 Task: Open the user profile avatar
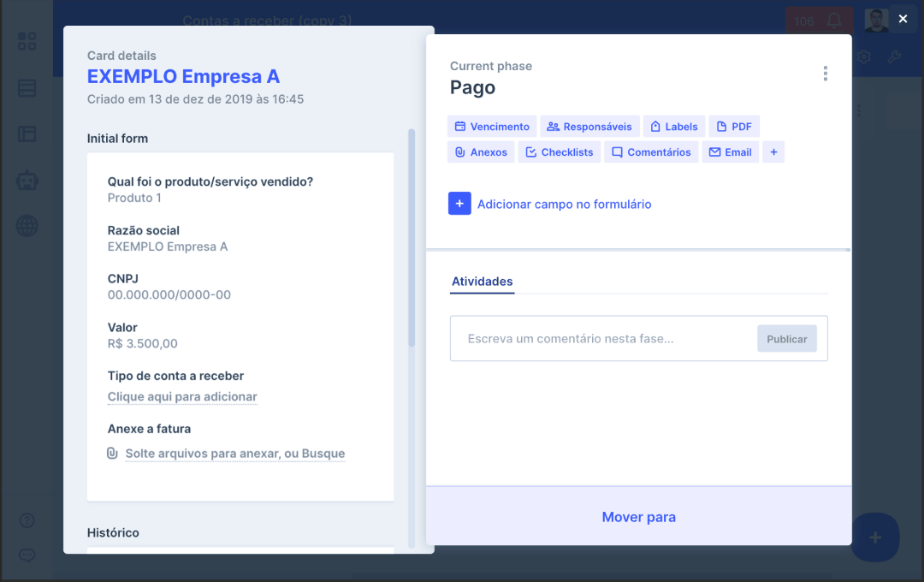point(876,21)
